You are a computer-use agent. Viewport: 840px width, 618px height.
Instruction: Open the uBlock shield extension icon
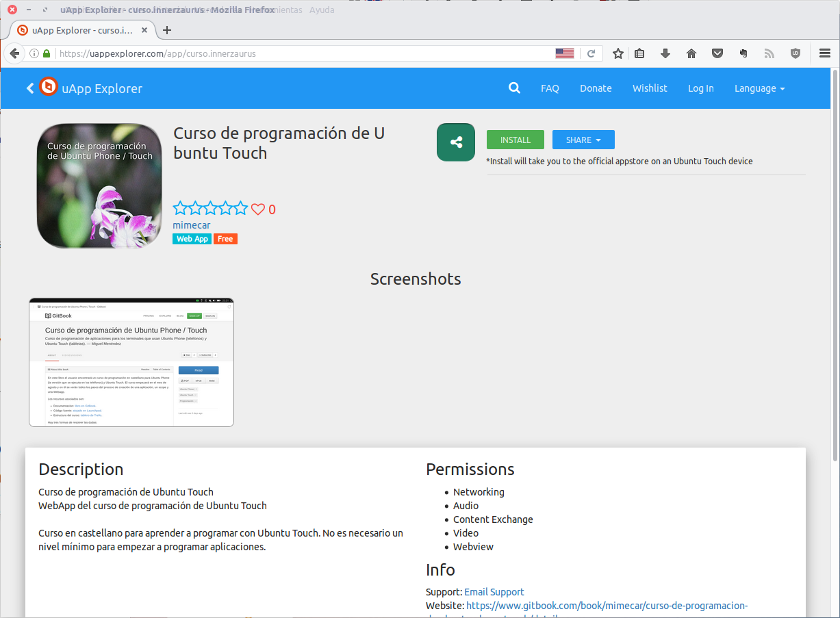(x=795, y=53)
